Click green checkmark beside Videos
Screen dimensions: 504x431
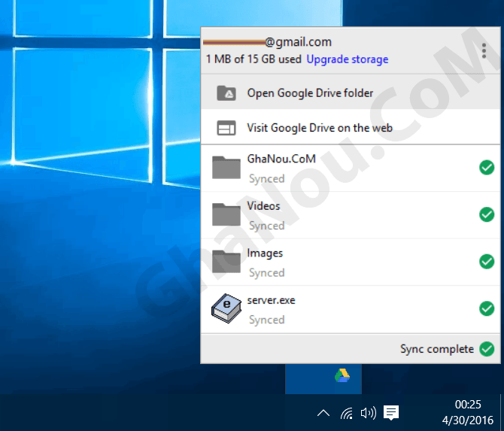[x=487, y=214]
